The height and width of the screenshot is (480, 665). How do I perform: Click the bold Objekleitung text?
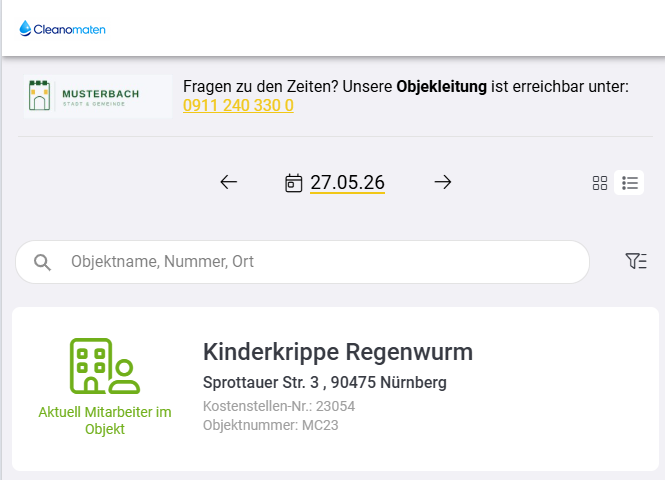click(x=441, y=87)
